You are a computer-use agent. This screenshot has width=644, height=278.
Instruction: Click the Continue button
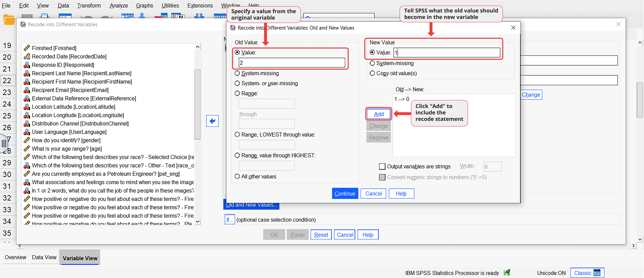345,193
